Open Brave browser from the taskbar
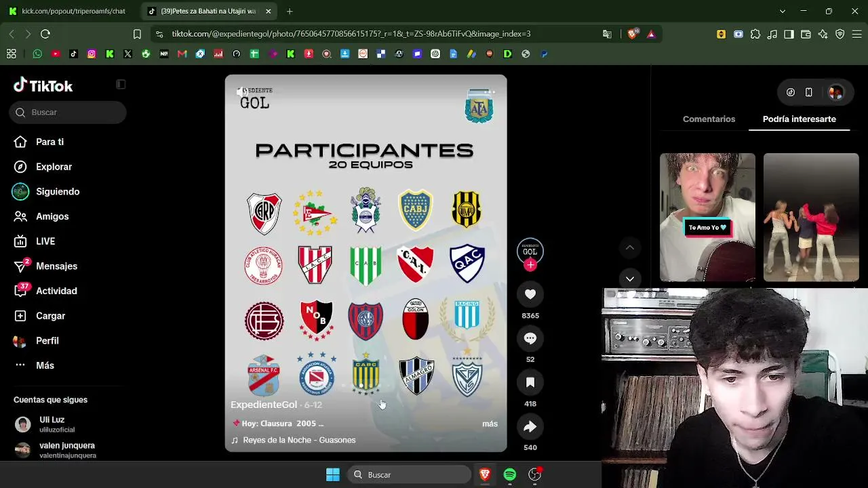 [485, 474]
